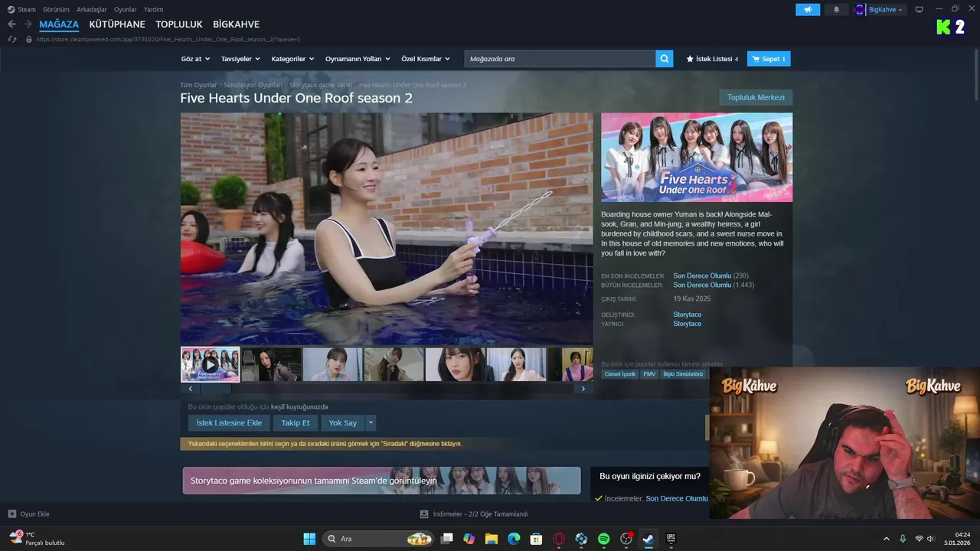980x551 pixels.
Task: Open Topluluk Merkezi
Action: coord(756,97)
